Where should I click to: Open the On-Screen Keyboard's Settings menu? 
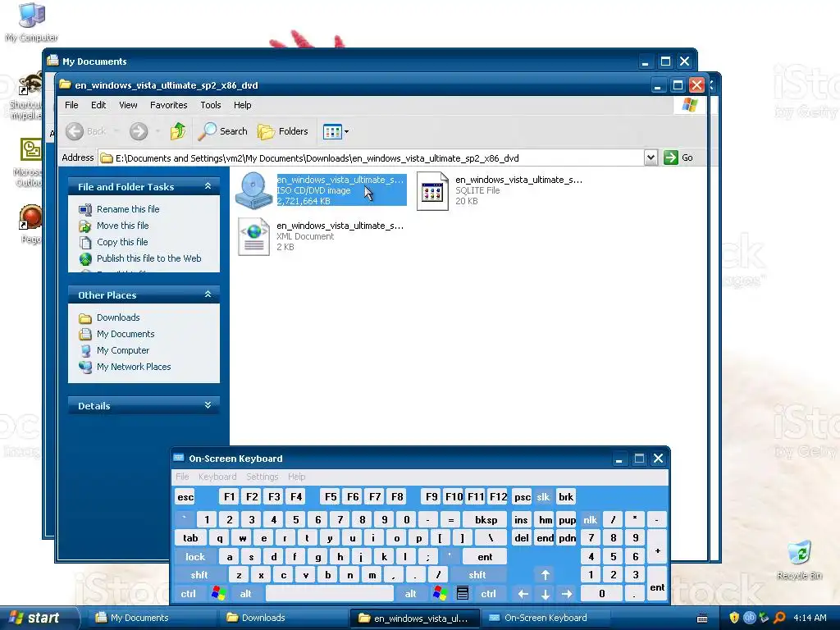click(x=262, y=477)
